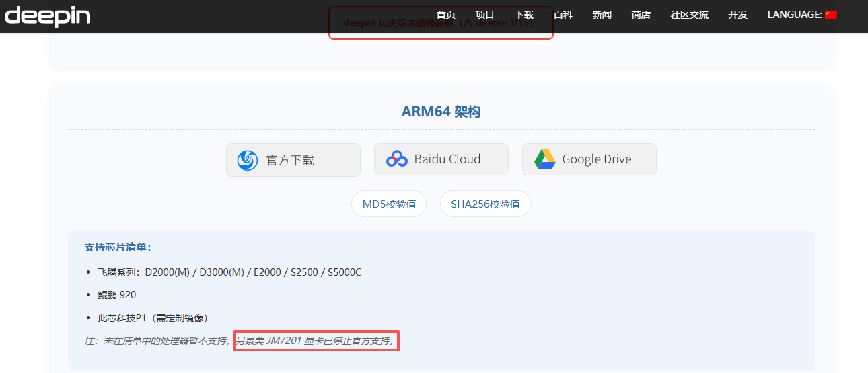Click the 官方下载 download button
The height and width of the screenshot is (373, 868).
click(x=293, y=160)
